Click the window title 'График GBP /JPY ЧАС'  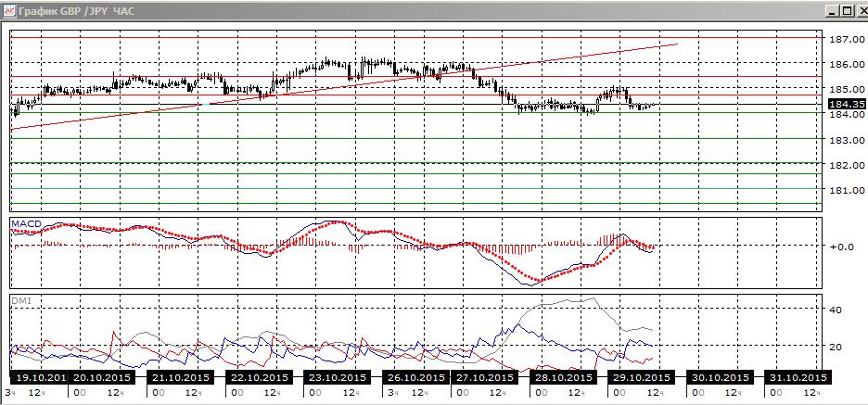click(x=76, y=10)
